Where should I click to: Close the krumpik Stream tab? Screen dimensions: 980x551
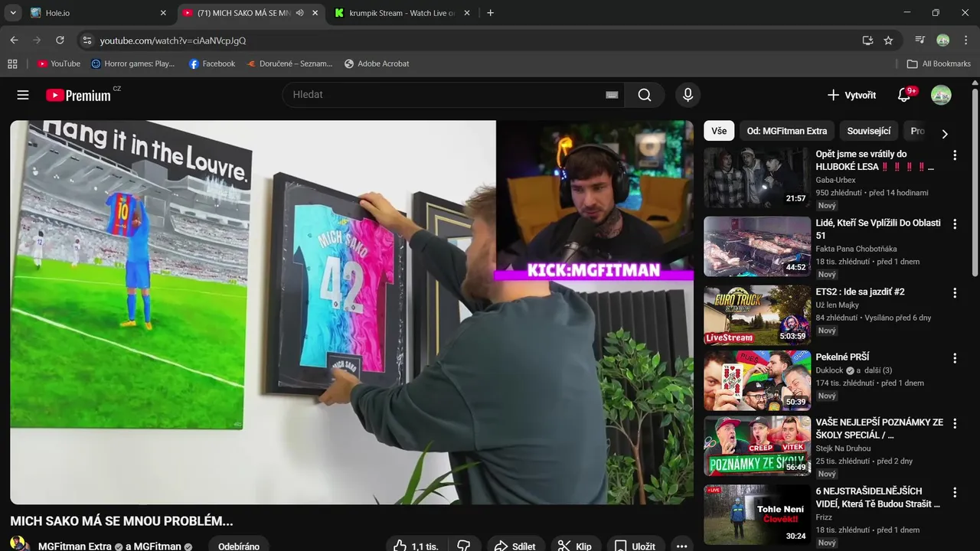point(467,13)
